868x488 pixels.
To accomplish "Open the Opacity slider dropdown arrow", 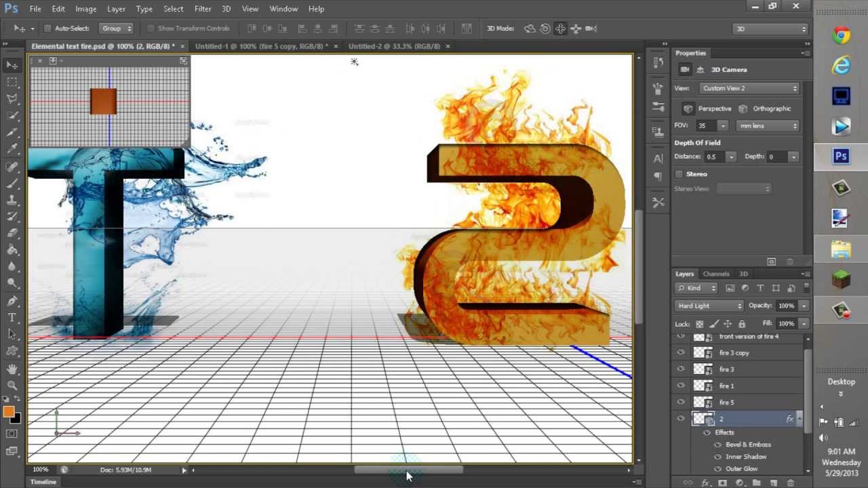I will click(804, 306).
